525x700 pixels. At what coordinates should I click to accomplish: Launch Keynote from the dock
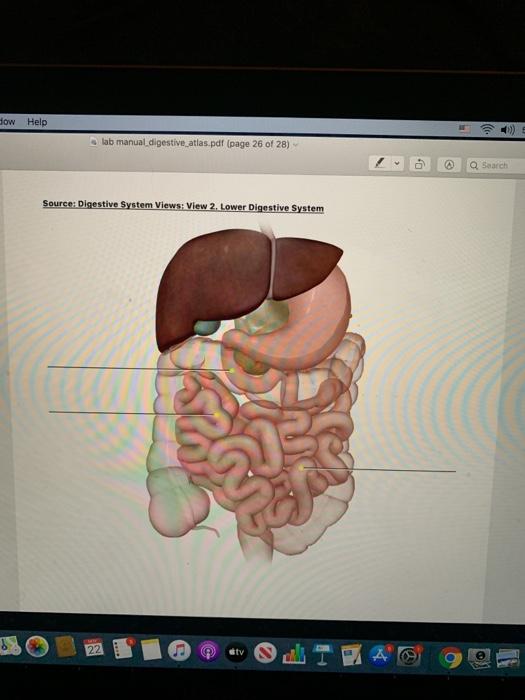pos(322,654)
